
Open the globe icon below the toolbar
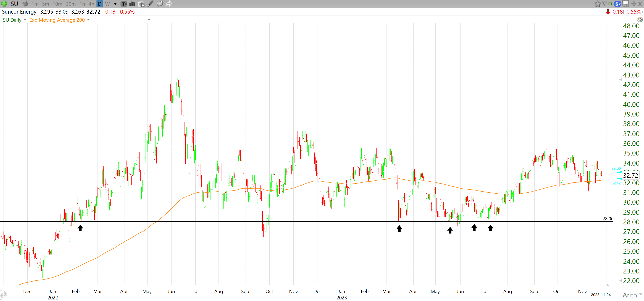click(640, 19)
